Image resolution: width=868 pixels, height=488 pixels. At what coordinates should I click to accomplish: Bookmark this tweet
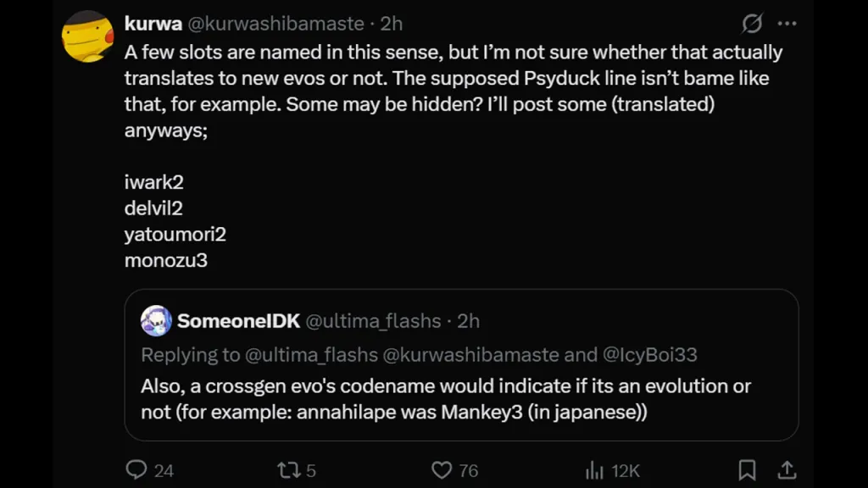747,470
